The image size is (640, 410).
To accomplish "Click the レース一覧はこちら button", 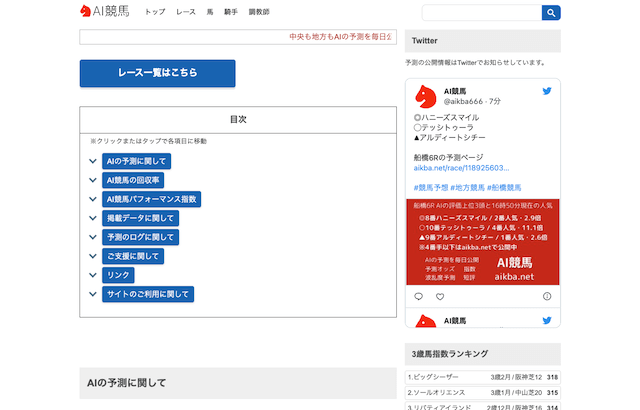I will (158, 73).
